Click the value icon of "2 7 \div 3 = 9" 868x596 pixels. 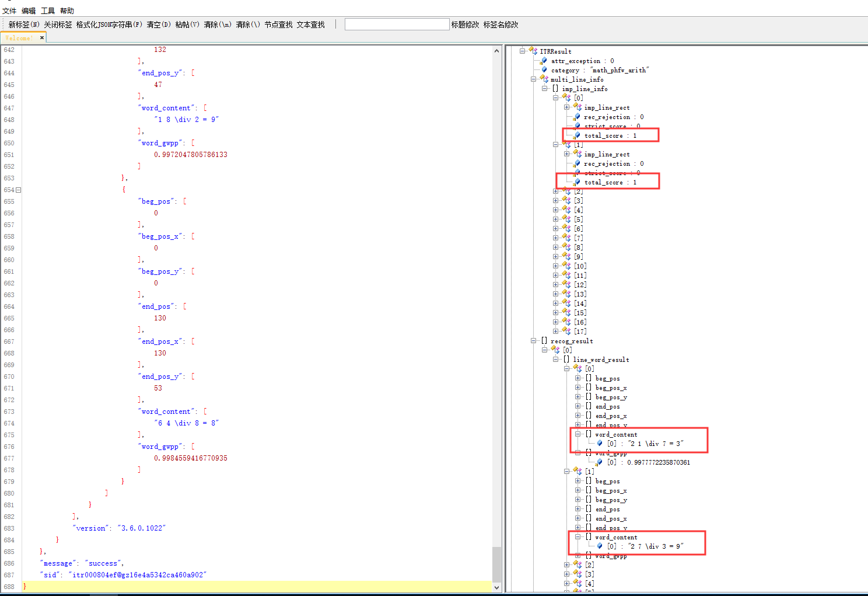click(599, 546)
